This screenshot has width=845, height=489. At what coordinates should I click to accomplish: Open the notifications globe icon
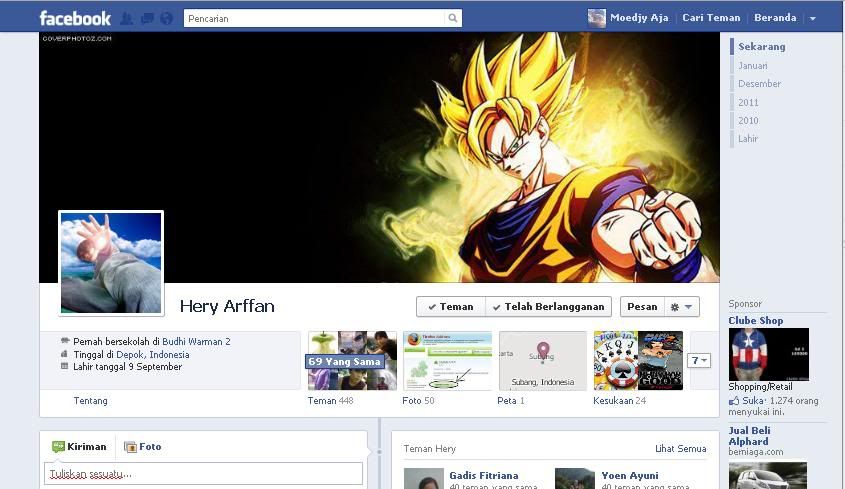pos(166,19)
